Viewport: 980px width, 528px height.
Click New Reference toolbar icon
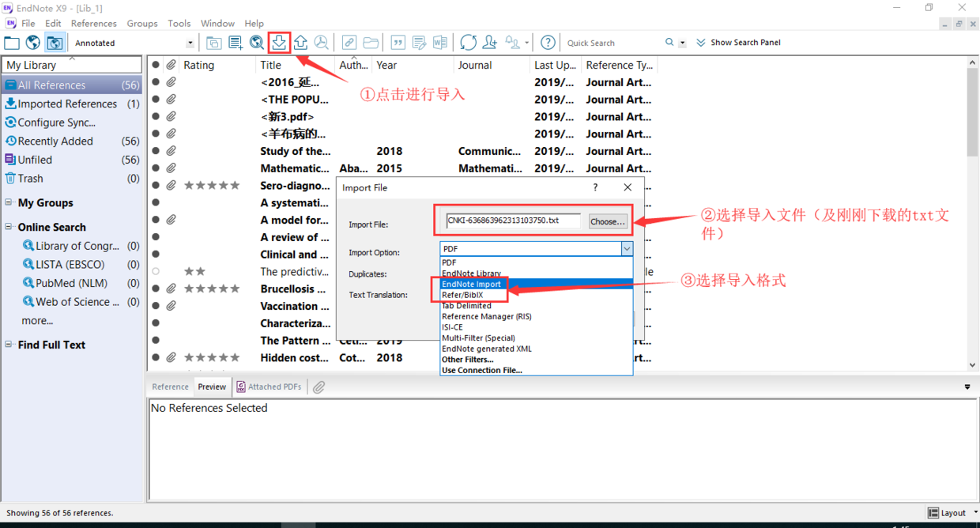(236, 43)
